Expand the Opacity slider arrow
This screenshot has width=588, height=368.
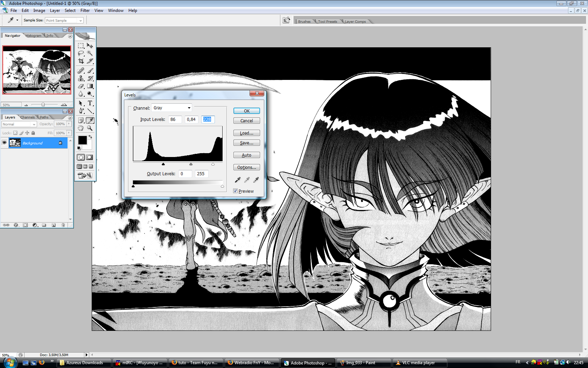pos(69,124)
